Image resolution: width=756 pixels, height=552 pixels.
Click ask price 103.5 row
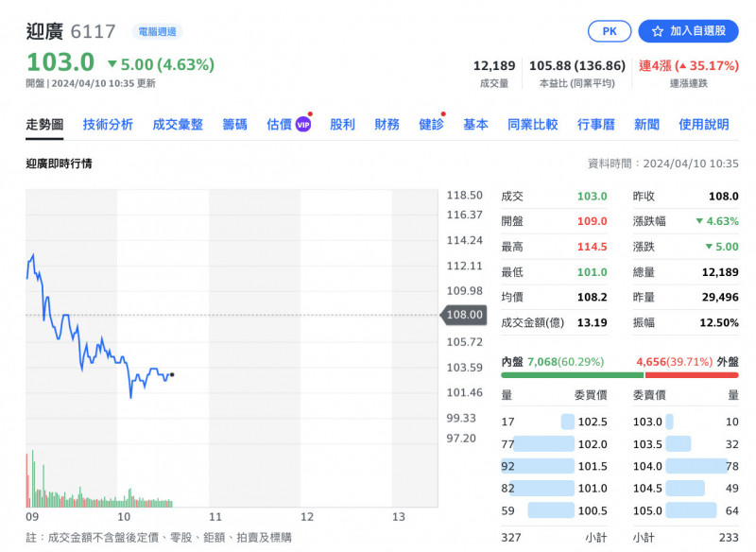tap(686, 444)
